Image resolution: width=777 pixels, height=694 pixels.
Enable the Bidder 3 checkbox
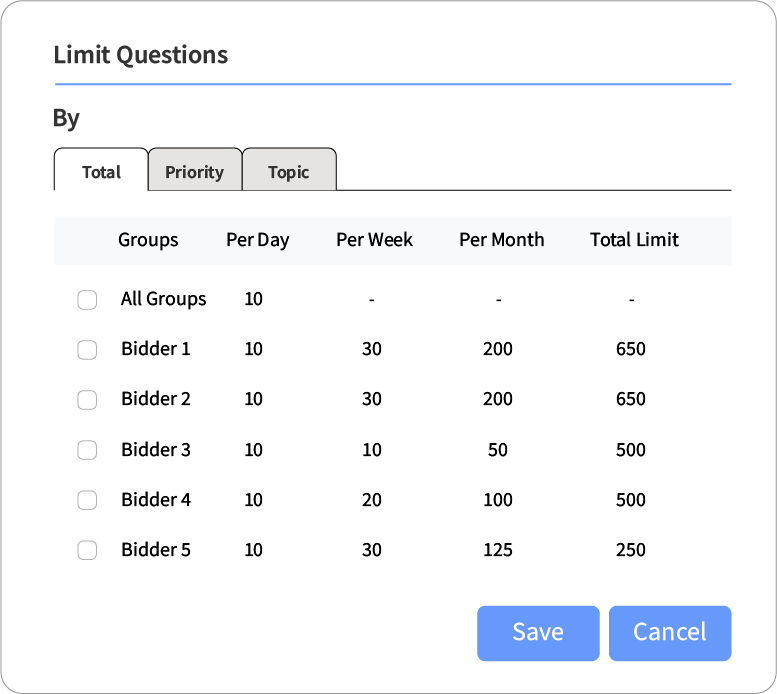pyautogui.click(x=87, y=450)
